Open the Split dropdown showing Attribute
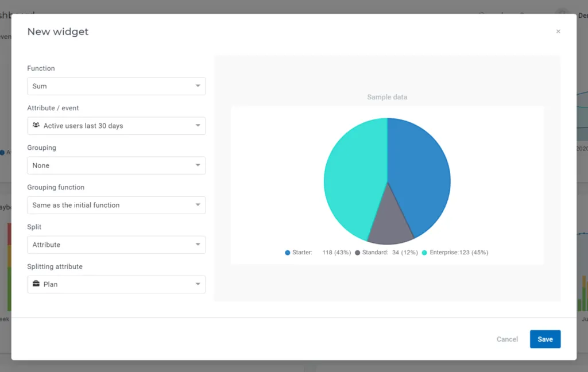This screenshot has height=372, width=588. point(116,245)
